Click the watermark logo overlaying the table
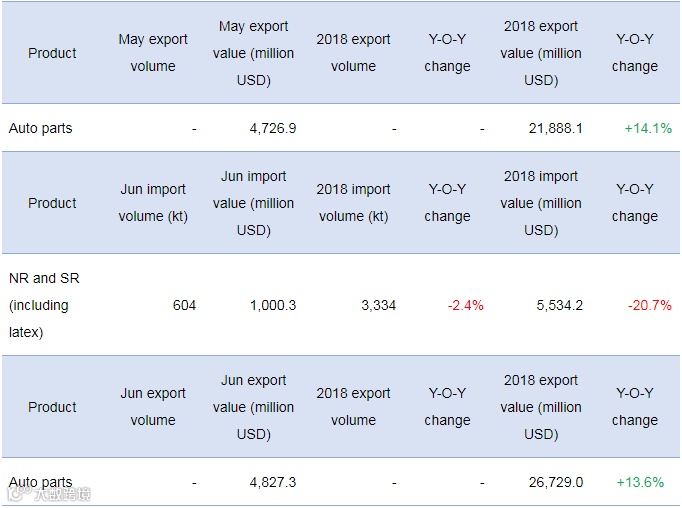The width and height of the screenshot is (682, 508). pos(50,493)
